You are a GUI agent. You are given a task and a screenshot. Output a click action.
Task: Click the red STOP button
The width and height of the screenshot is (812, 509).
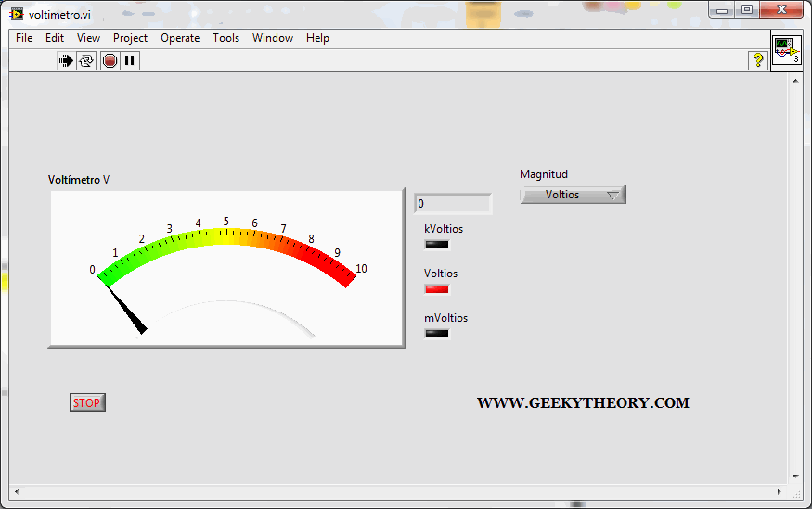[87, 402]
